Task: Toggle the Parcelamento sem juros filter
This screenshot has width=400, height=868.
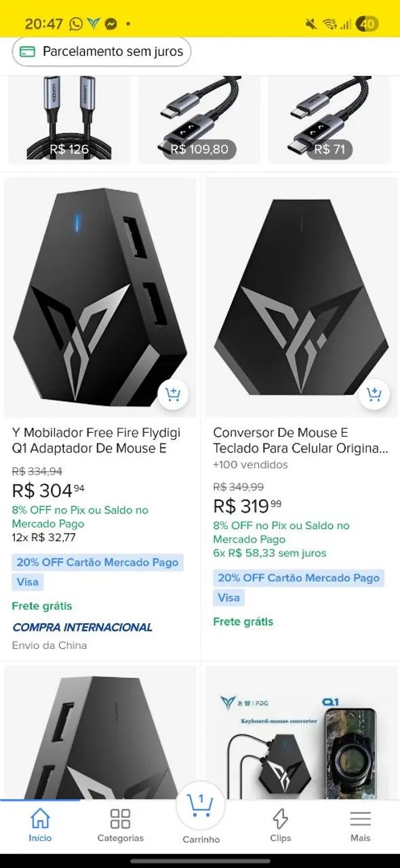Action: click(x=100, y=51)
